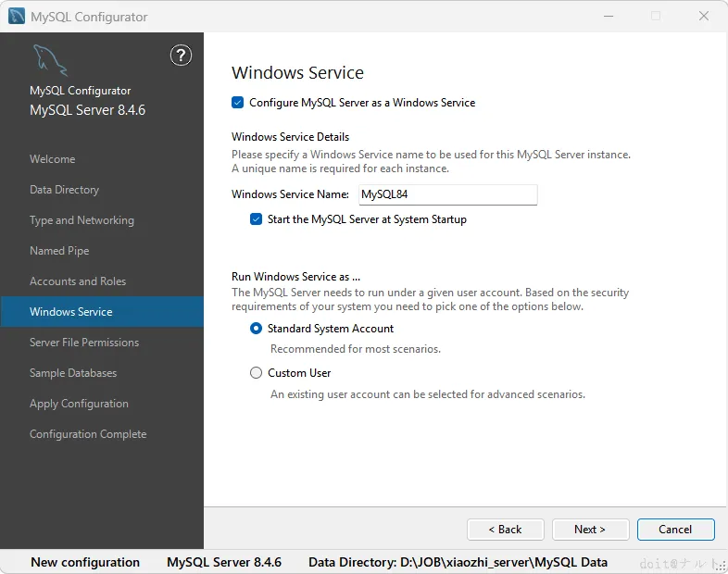Open the Accounts and Roles step
Screen dimensions: 728x574
click(x=78, y=281)
